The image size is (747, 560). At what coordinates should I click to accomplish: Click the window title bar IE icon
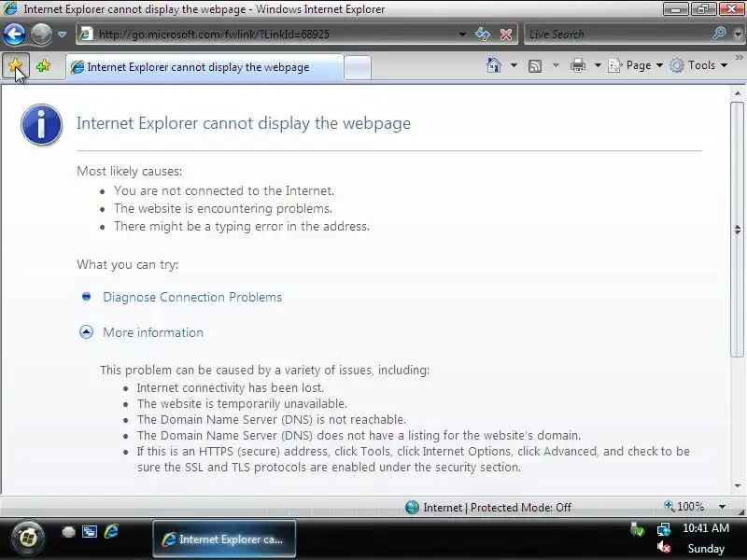pyautogui.click(x=10, y=8)
